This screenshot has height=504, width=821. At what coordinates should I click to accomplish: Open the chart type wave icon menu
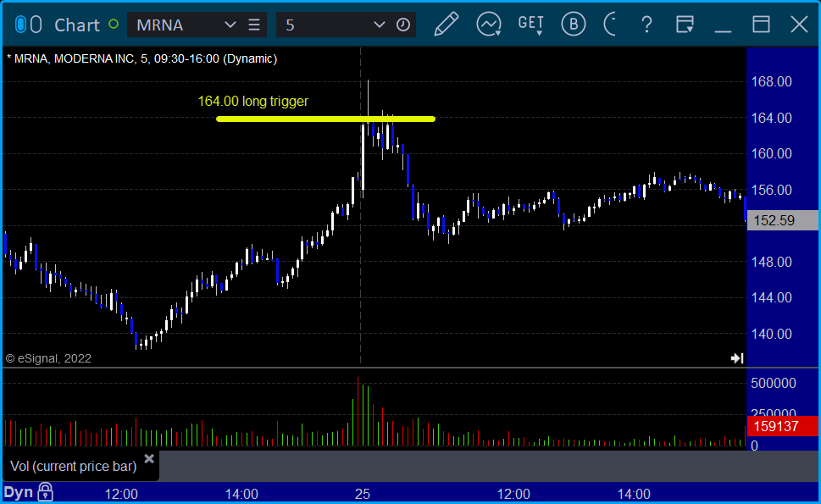489,25
